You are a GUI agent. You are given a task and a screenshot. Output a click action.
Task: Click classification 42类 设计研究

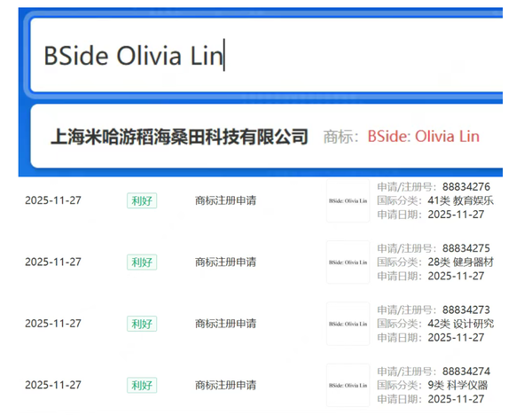(x=461, y=324)
